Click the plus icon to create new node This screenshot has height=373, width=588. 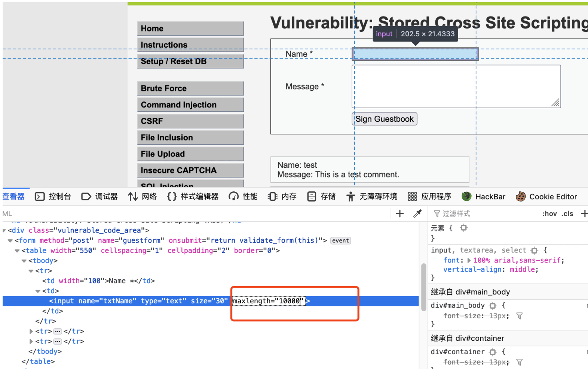tap(400, 213)
